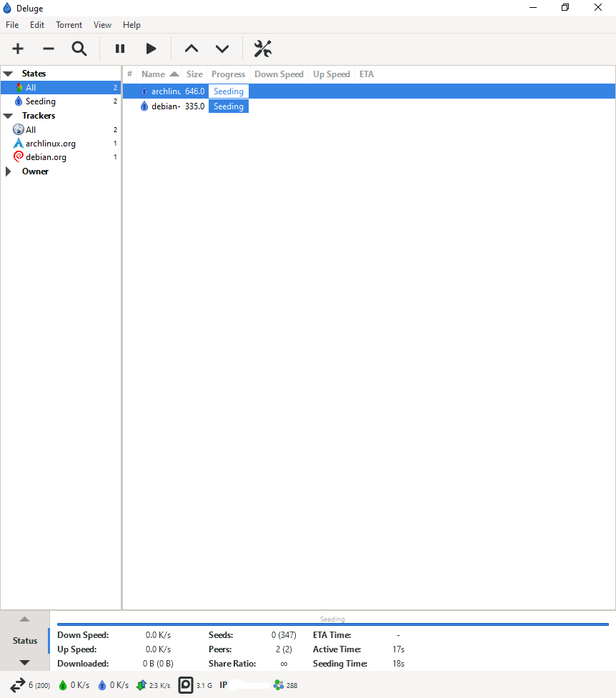
Task: Click the Seeds value 0 (347)
Action: click(284, 635)
